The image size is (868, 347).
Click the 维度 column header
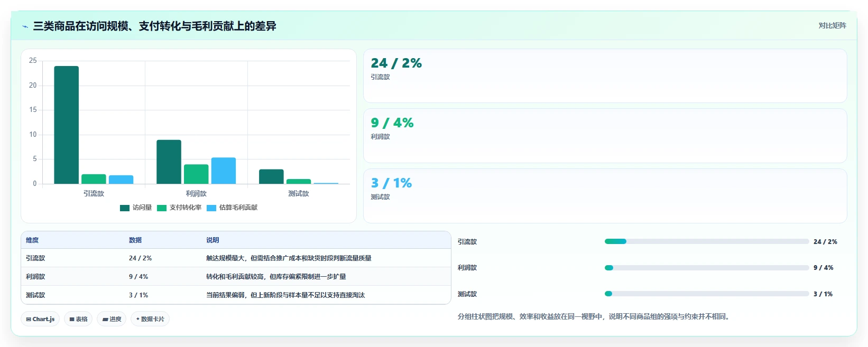coord(32,240)
